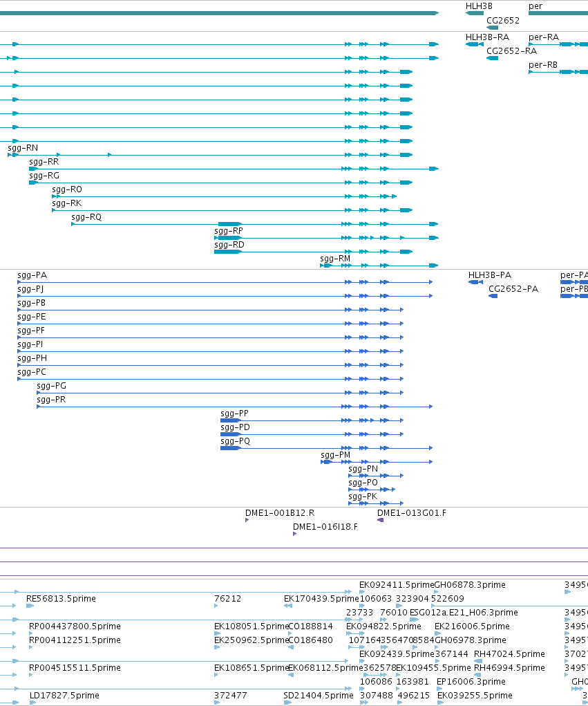Open the RH47024.5prime EST label
Image resolution: width=588 pixels, height=706 pixels.
509,654
